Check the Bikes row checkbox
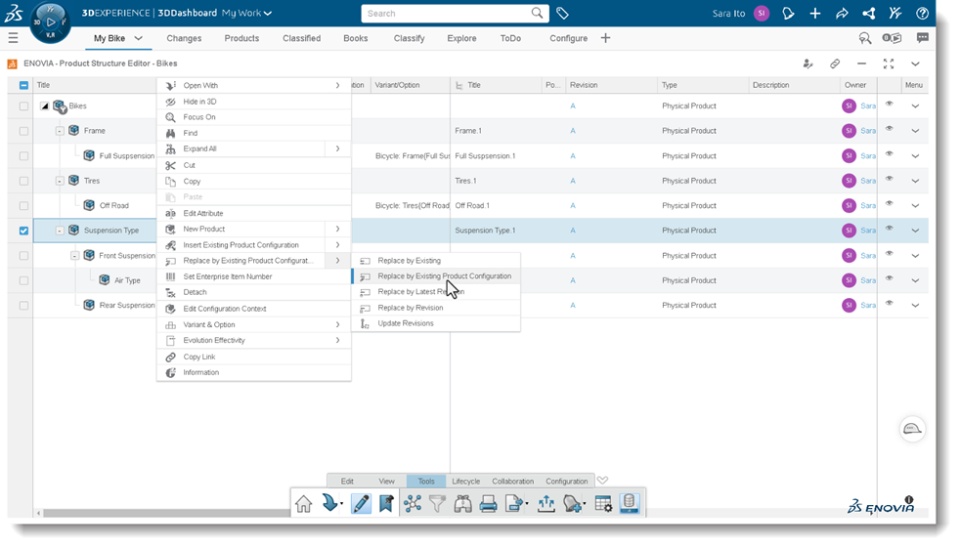Screen dimensions: 960x548 tap(23, 106)
